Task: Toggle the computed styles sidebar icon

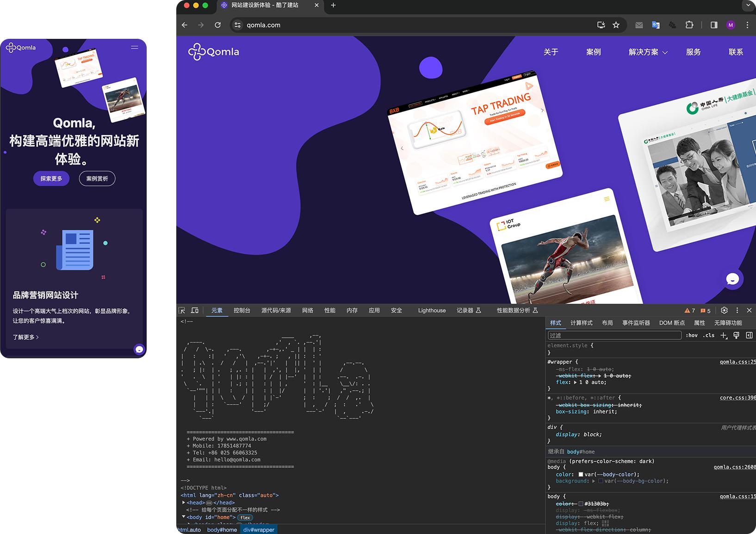Action: coord(749,335)
